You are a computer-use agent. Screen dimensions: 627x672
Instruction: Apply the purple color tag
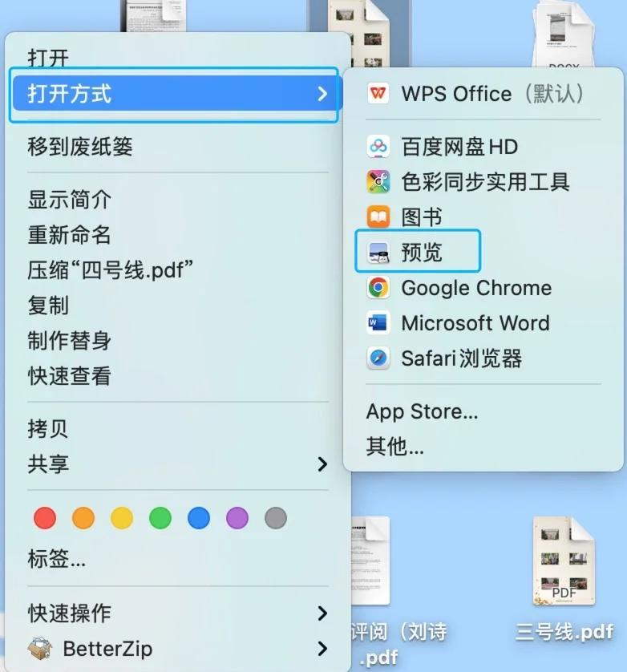(237, 518)
